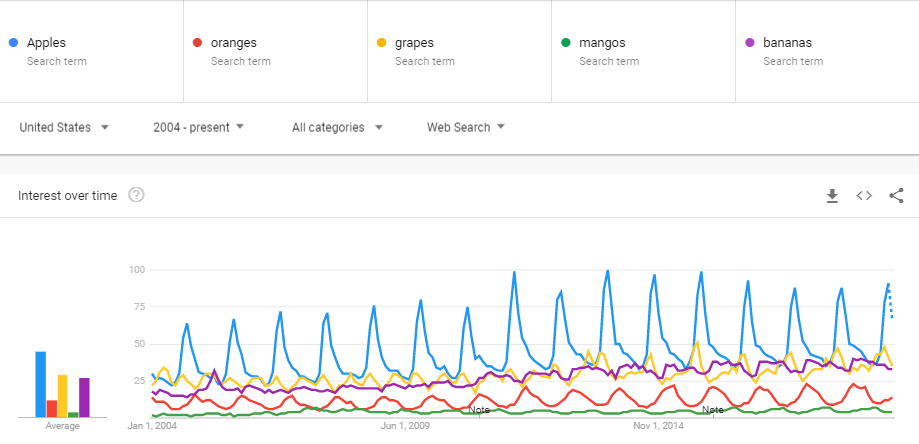This screenshot has width=919, height=444.
Task: Click the yellow grapes color dot
Action: 382,43
